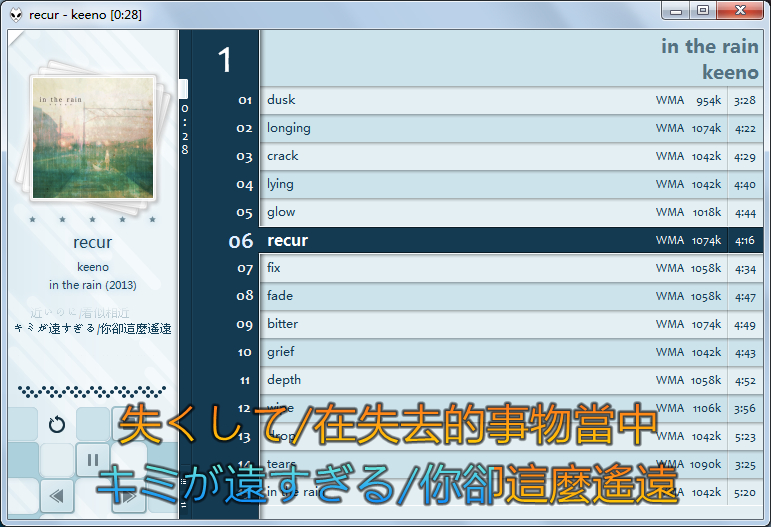The width and height of the screenshot is (771, 527).
Task: Select track 02 longing
Action: (x=511, y=128)
